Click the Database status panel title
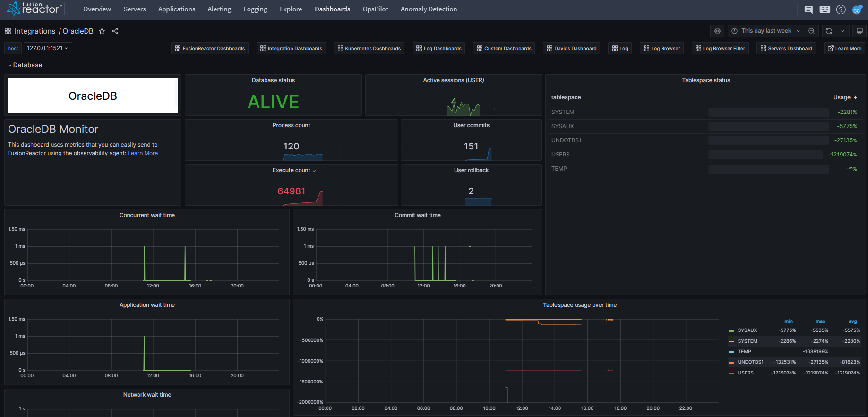 point(273,80)
